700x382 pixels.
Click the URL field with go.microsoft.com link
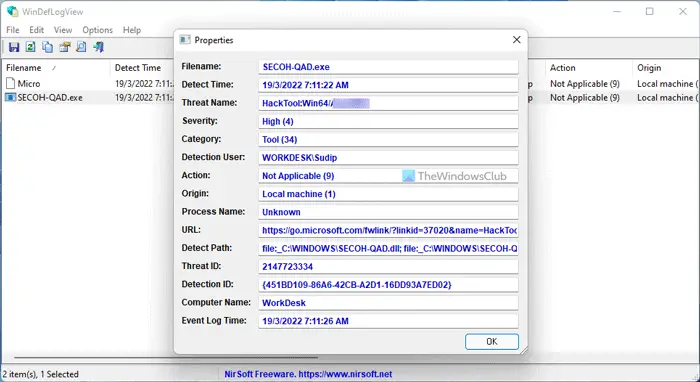(x=388, y=230)
